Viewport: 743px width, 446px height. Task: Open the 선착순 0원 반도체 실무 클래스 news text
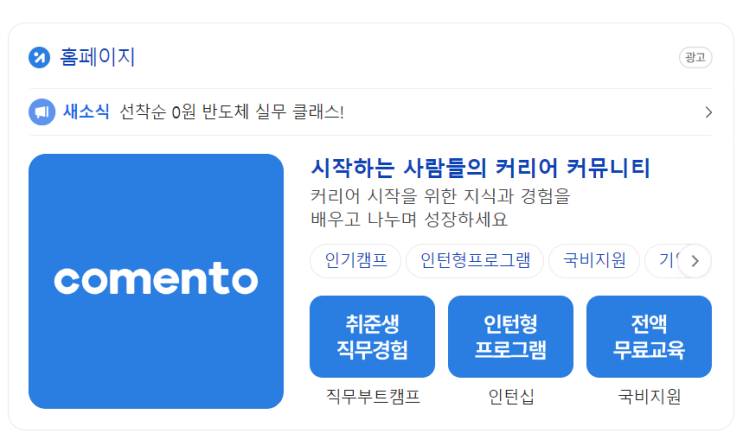click(231, 112)
